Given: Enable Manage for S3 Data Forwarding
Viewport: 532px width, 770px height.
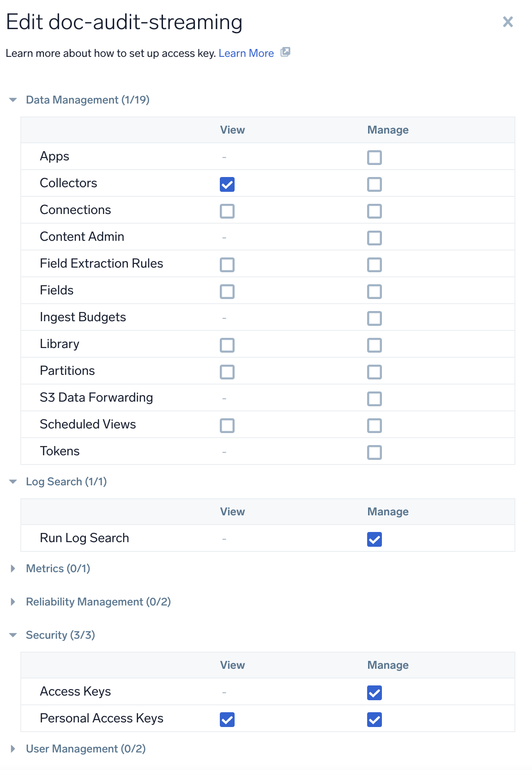Looking at the screenshot, I should 375,399.
